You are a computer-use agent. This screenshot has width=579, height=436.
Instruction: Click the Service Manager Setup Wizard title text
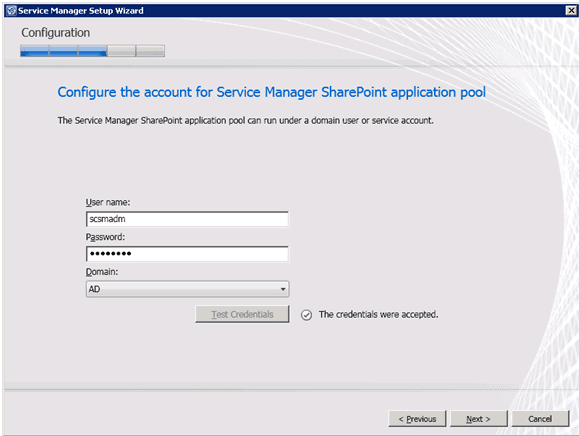coord(81,11)
